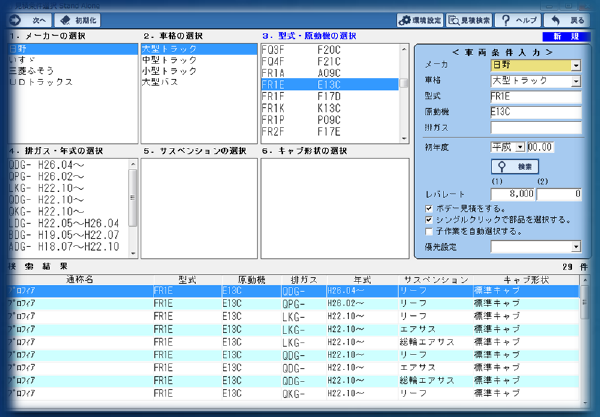
Task: Click scroll-down arrow of results table
Action: 584,403
